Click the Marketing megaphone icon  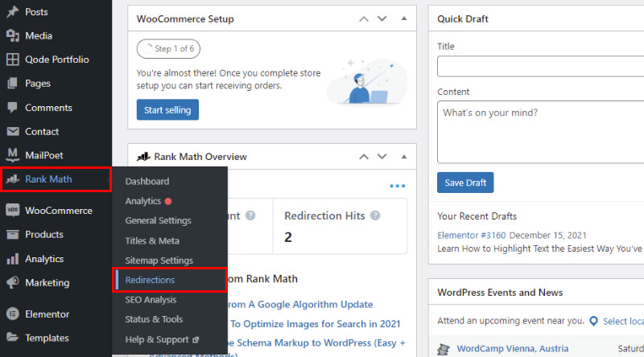tap(13, 282)
